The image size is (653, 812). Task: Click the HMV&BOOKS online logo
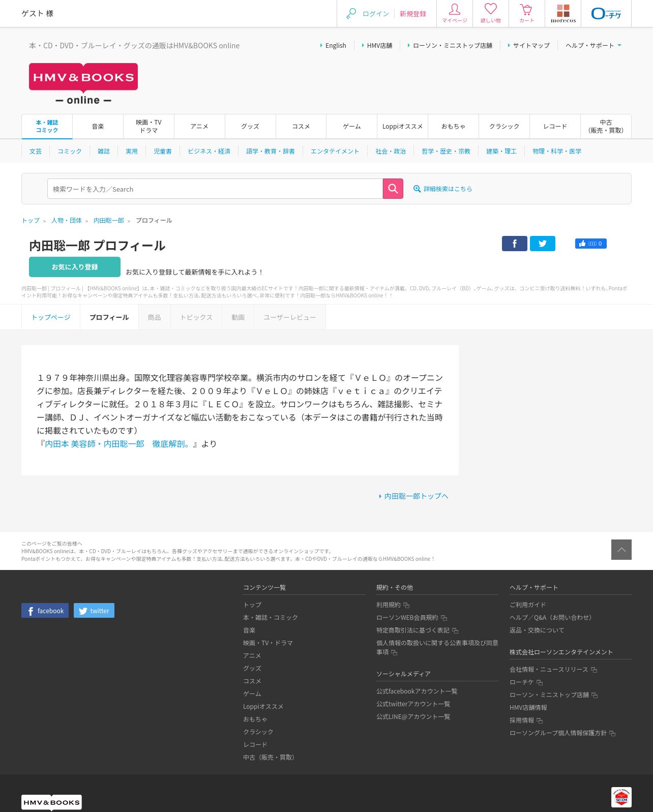click(x=83, y=84)
